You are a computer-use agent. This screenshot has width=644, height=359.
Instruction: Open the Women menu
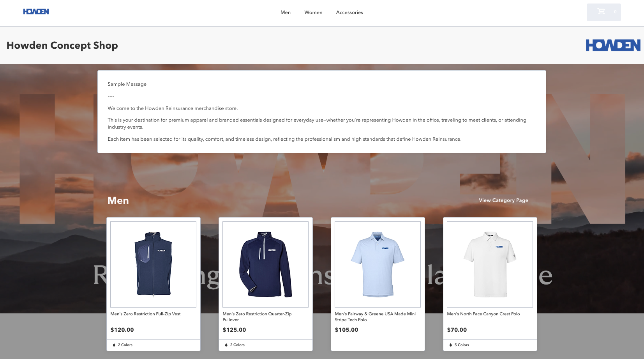[313, 12]
